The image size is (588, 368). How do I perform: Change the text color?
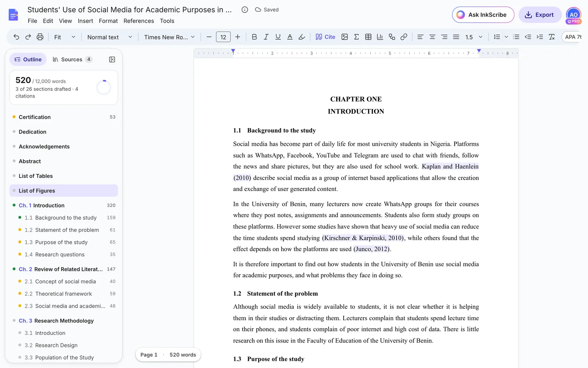coord(290,37)
